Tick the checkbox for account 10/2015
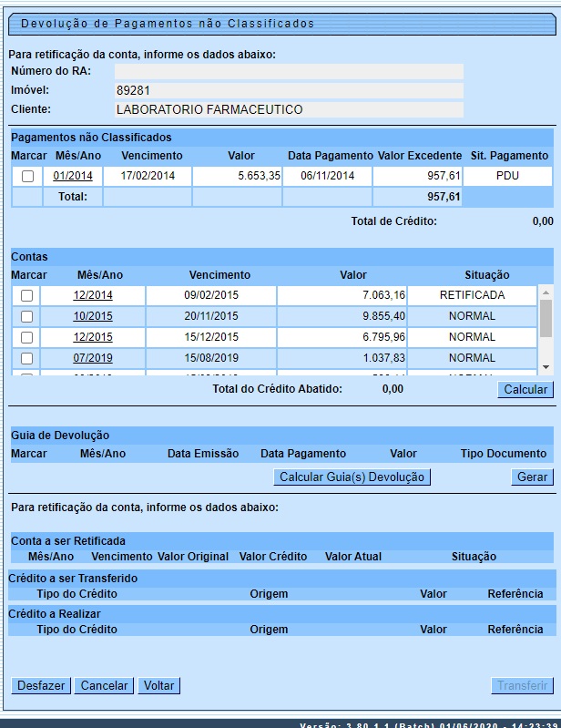The height and width of the screenshot is (728, 561). click(26, 316)
